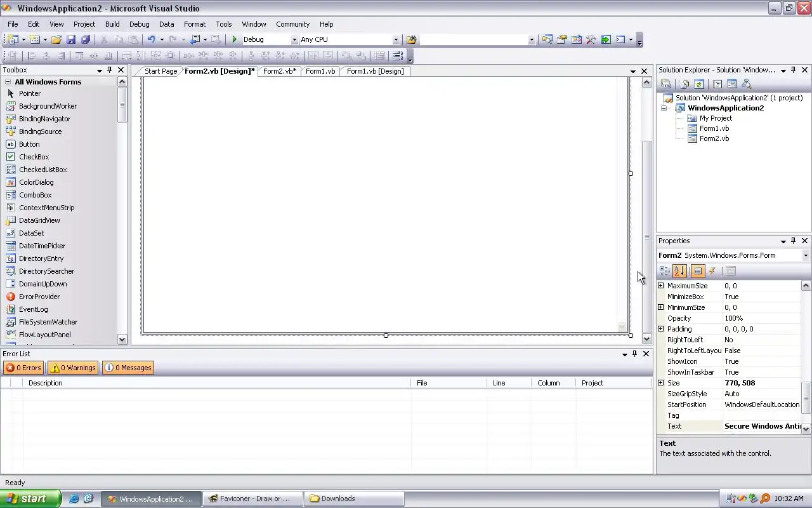This screenshot has width=812, height=508.
Task: Toggle the 0 Errors filter
Action: (x=23, y=368)
